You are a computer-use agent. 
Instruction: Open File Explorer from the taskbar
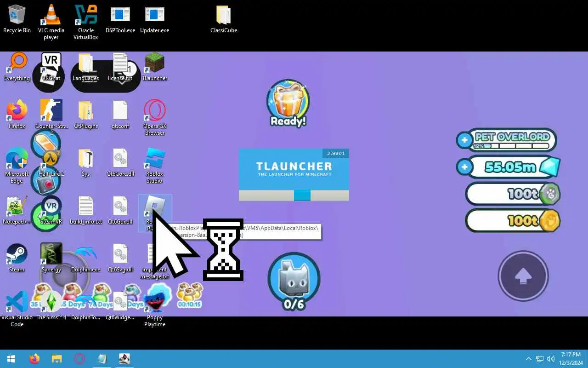[x=57, y=359]
